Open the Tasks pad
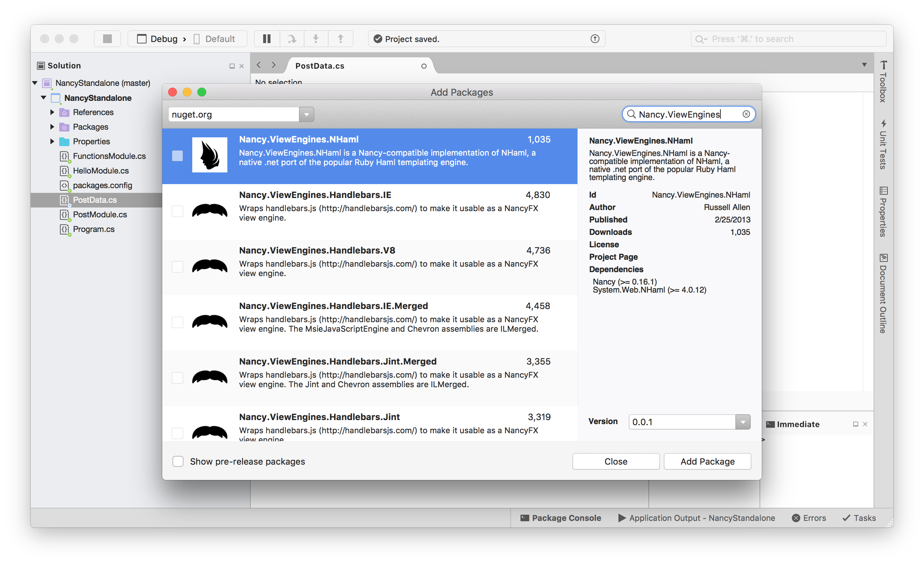 (859, 518)
